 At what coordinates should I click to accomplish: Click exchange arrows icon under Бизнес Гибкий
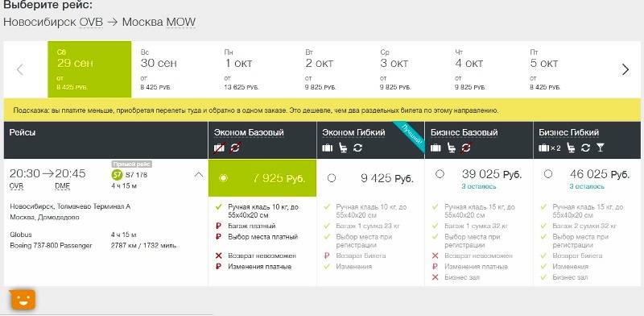coord(586,148)
